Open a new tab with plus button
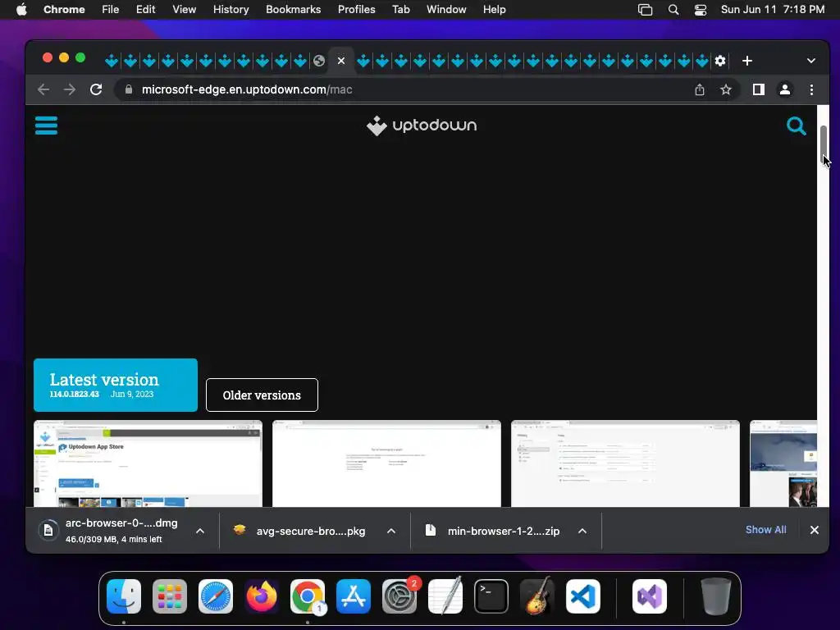Image resolution: width=840 pixels, height=630 pixels. [746, 61]
